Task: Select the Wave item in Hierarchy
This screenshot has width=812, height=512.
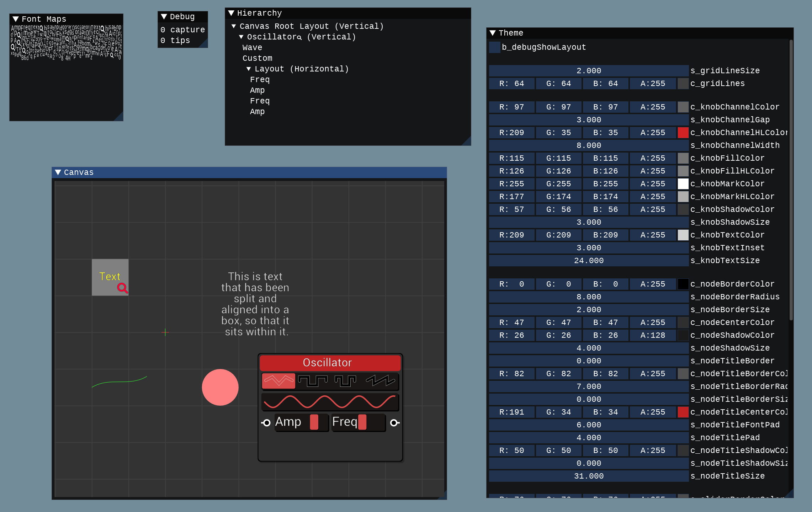Action: point(252,48)
